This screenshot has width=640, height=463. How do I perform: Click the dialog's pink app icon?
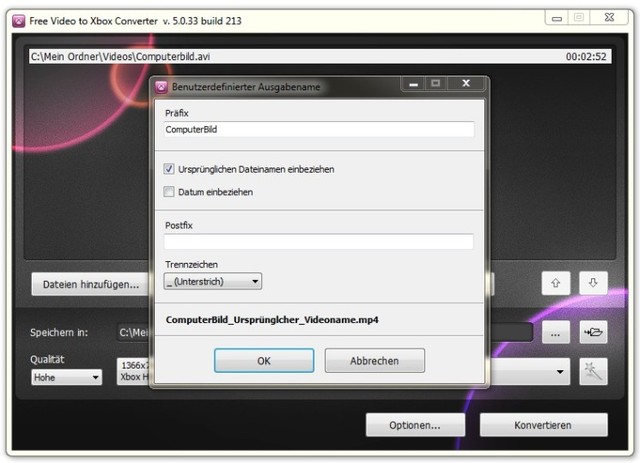tap(161, 87)
